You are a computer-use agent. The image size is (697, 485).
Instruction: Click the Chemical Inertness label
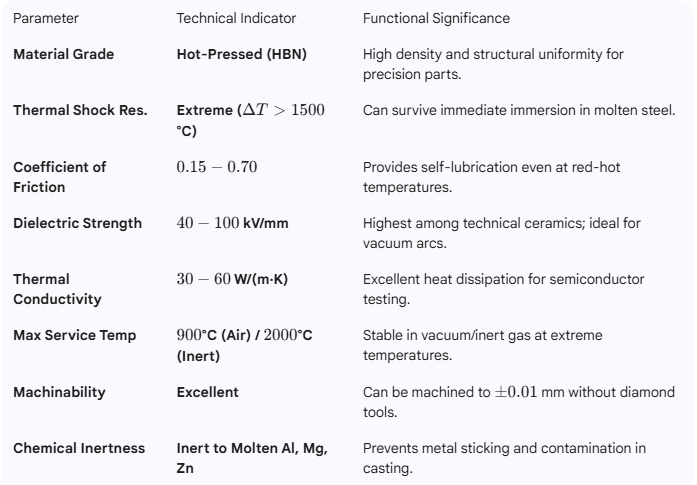[78, 448]
